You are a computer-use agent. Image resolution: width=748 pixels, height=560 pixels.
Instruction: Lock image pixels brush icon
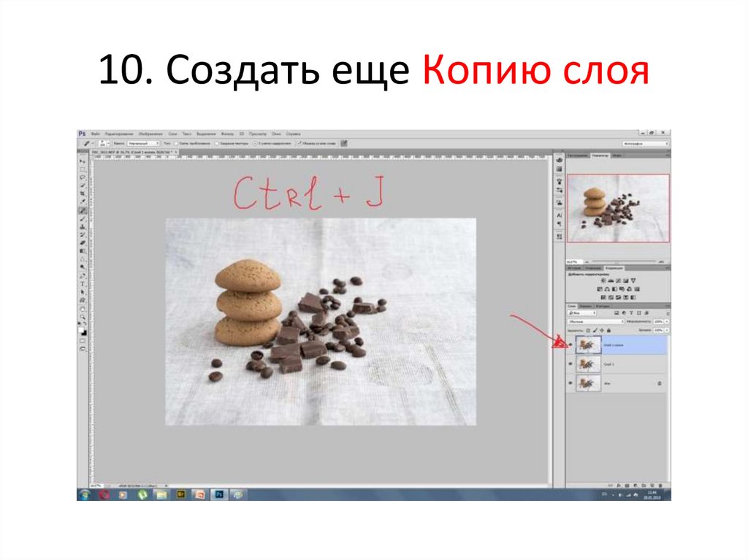[595, 331]
